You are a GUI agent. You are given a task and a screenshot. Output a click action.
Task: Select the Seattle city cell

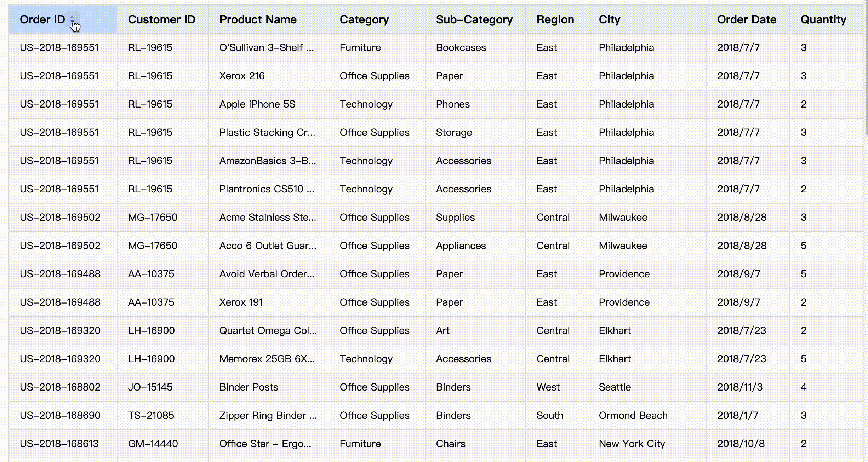pos(615,387)
